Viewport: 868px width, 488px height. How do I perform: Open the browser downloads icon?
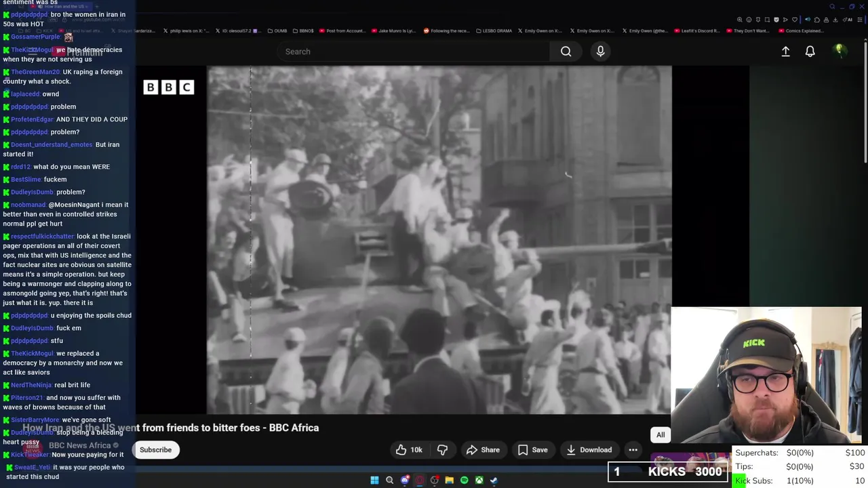[x=835, y=20]
